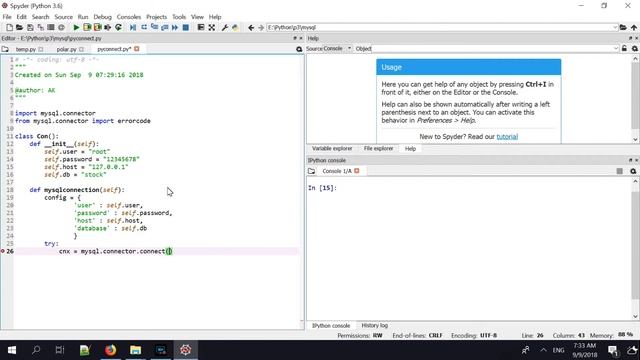
Task: Open editor options gear icon
Action: (x=299, y=49)
